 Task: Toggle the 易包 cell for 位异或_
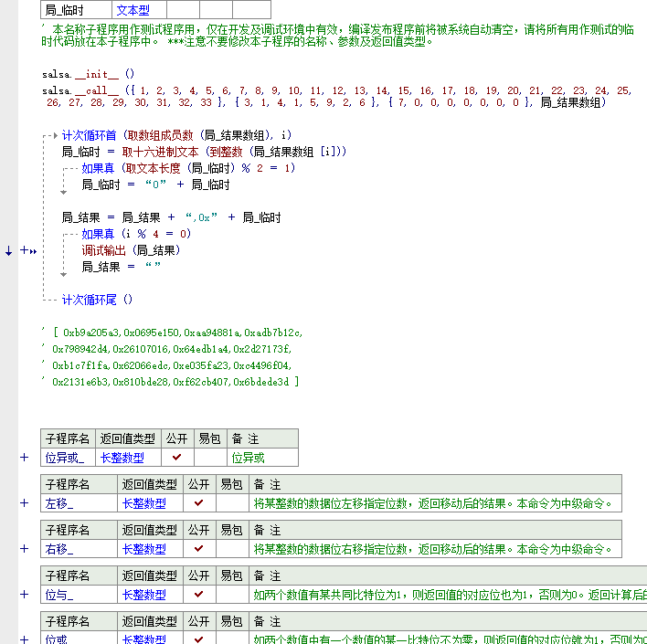click(x=210, y=457)
